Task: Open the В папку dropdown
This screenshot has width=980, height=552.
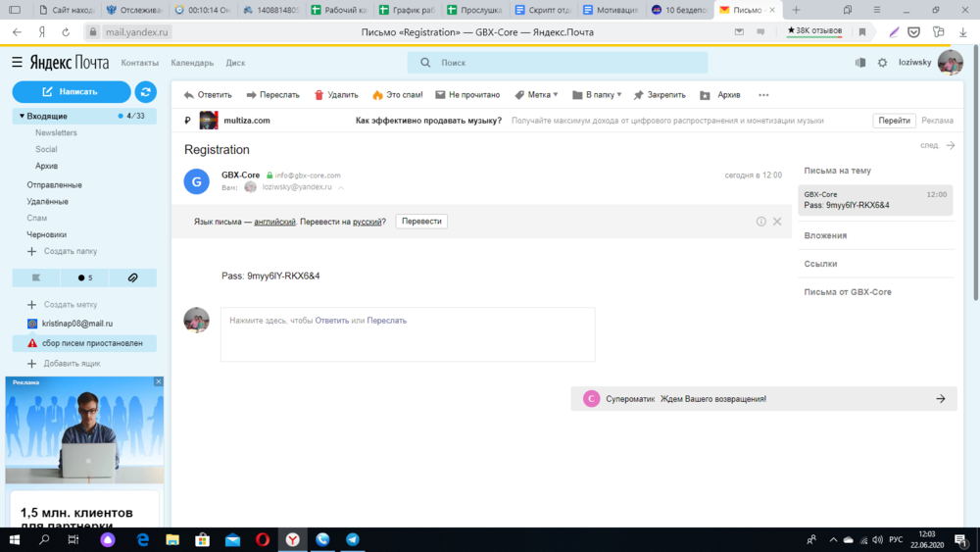Action: 597,95
